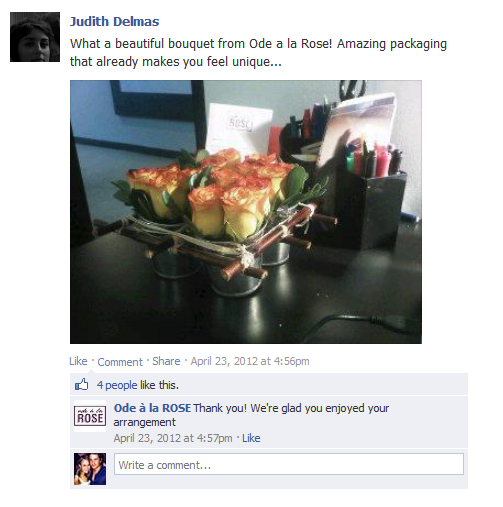Open the Ode à la ROSE page name
Image resolution: width=503 pixels, height=507 pixels.
[x=152, y=408]
